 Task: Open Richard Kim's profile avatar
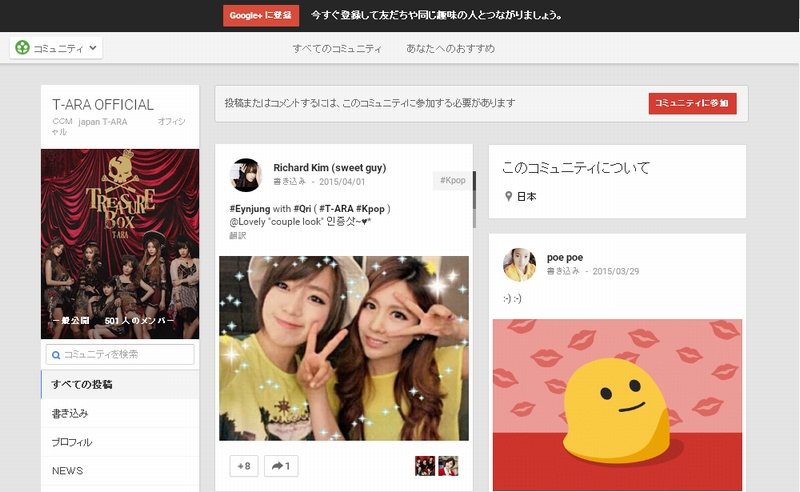[x=245, y=175]
